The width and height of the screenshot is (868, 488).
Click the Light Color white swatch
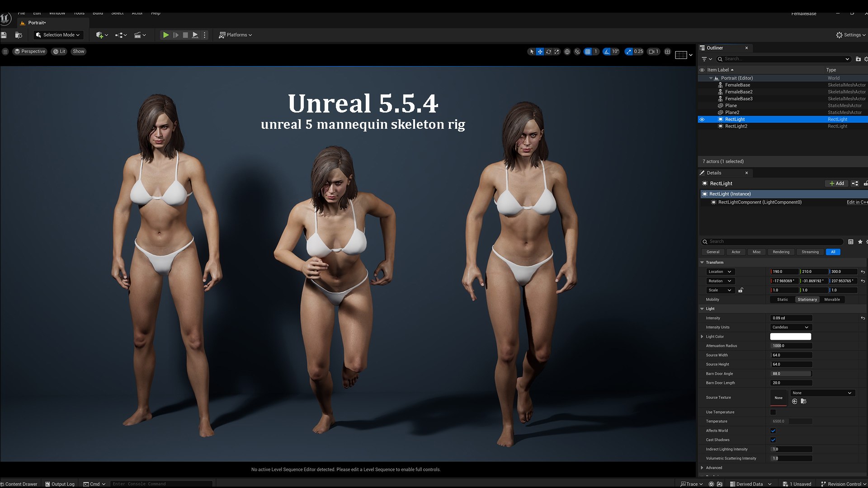790,337
